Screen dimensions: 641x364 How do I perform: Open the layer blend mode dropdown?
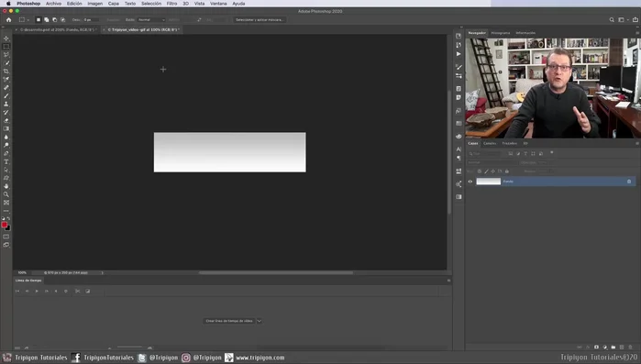pyautogui.click(x=492, y=162)
